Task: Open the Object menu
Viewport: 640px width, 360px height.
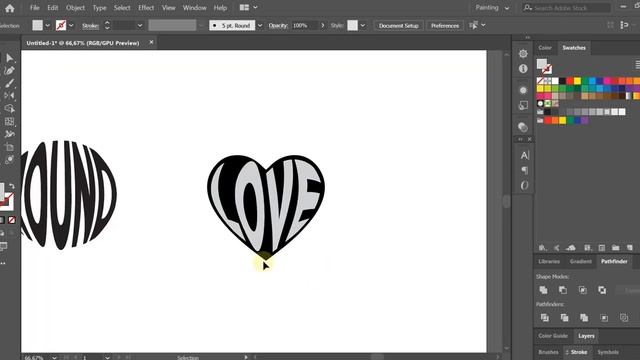Action: [76, 8]
